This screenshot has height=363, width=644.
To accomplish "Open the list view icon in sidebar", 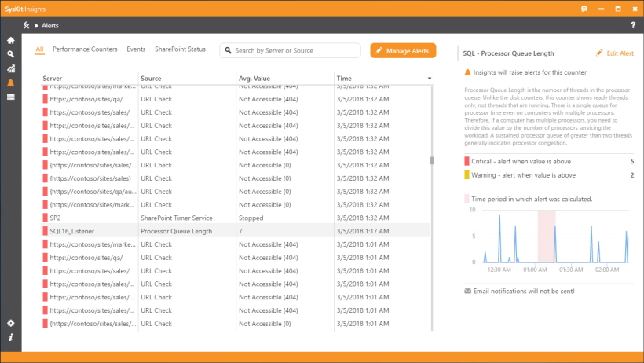I will 11,97.
